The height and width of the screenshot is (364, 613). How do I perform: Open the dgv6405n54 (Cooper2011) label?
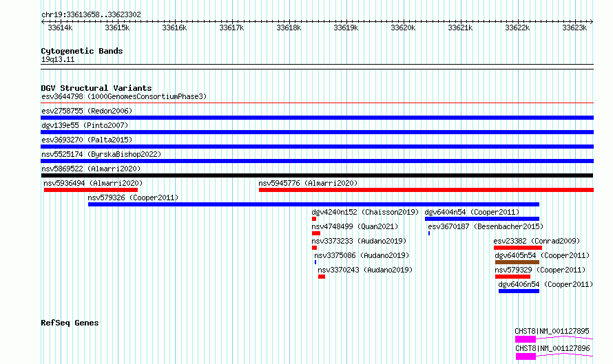pos(542,255)
